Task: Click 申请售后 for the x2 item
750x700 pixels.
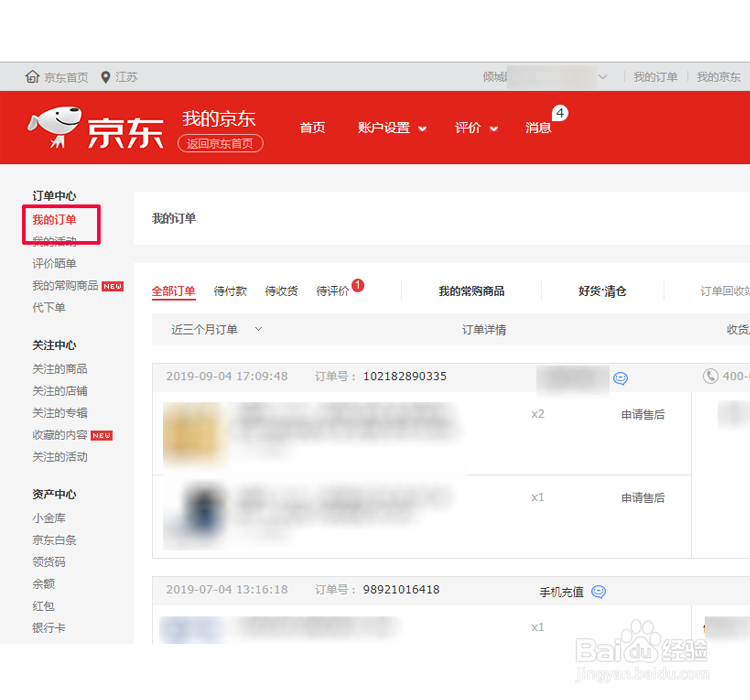Action: point(643,415)
